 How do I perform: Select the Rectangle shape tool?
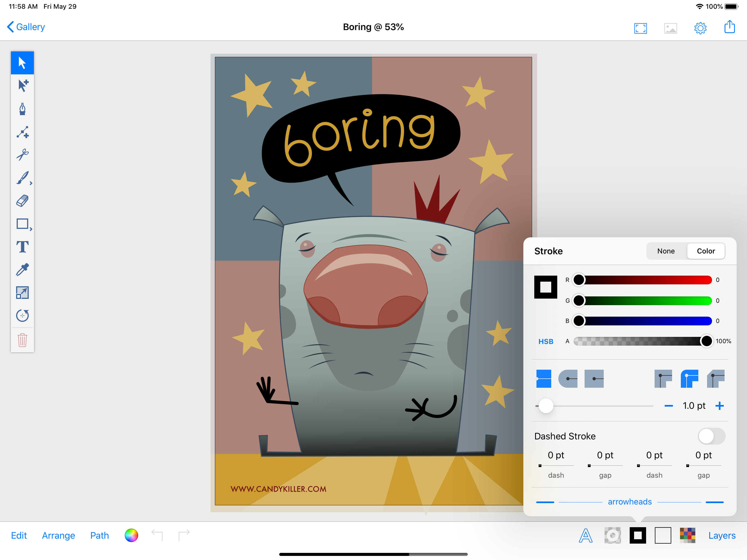click(22, 224)
